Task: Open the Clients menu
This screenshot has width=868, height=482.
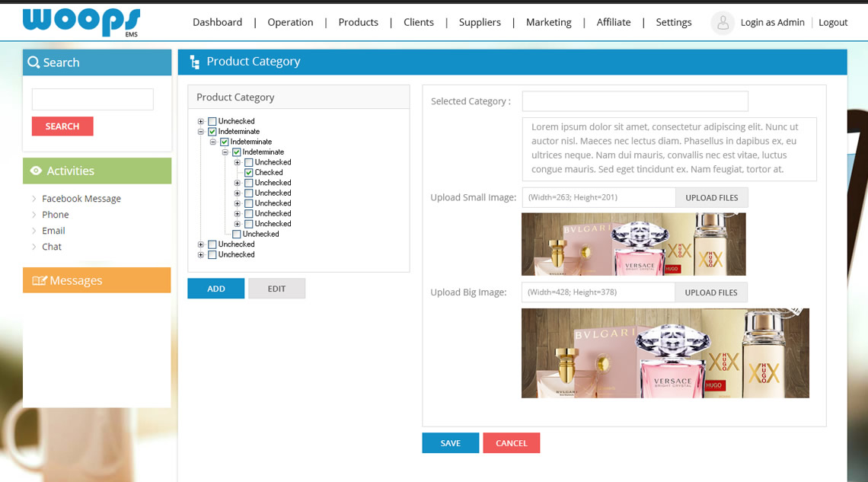Action: point(419,22)
